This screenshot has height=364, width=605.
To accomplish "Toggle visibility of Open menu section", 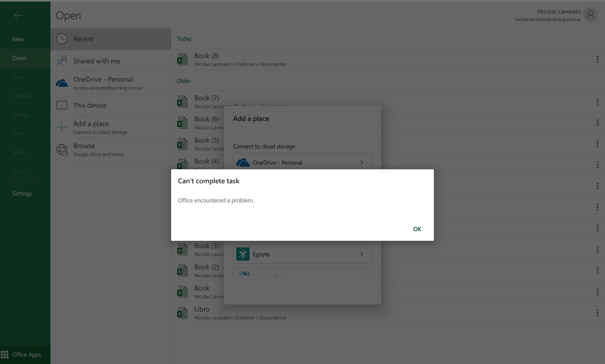I will click(x=19, y=58).
